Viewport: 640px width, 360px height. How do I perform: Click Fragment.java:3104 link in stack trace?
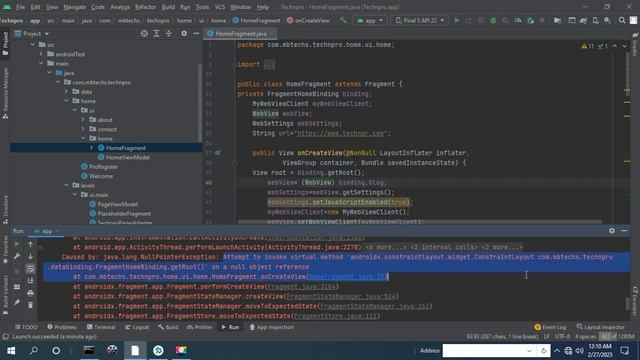(301, 287)
